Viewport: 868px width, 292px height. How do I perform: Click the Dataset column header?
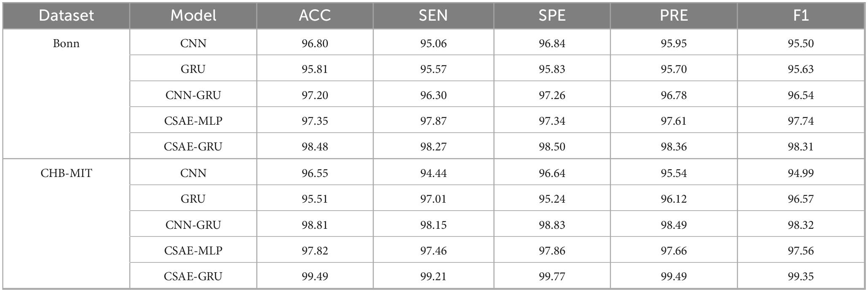click(66, 16)
